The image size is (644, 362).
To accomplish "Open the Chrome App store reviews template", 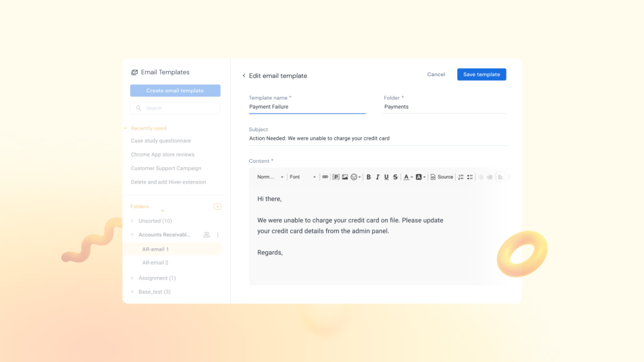I will (x=162, y=155).
